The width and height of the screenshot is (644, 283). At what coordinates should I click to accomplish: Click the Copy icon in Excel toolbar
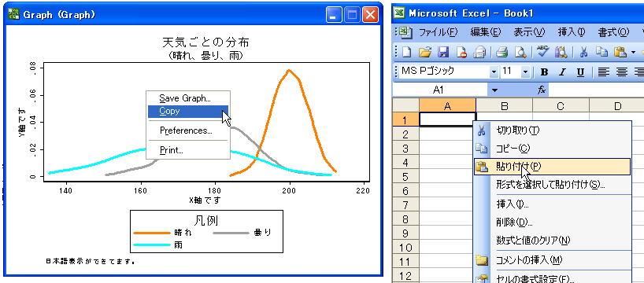[601, 52]
